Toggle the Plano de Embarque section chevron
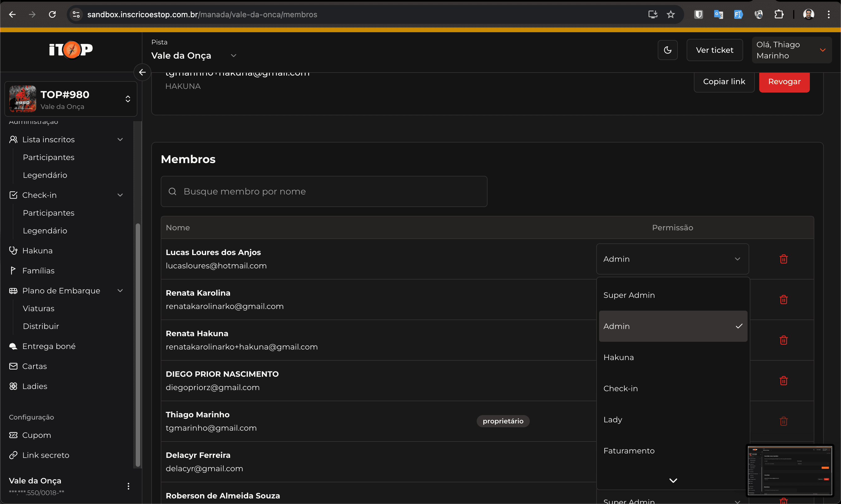 (x=120, y=290)
